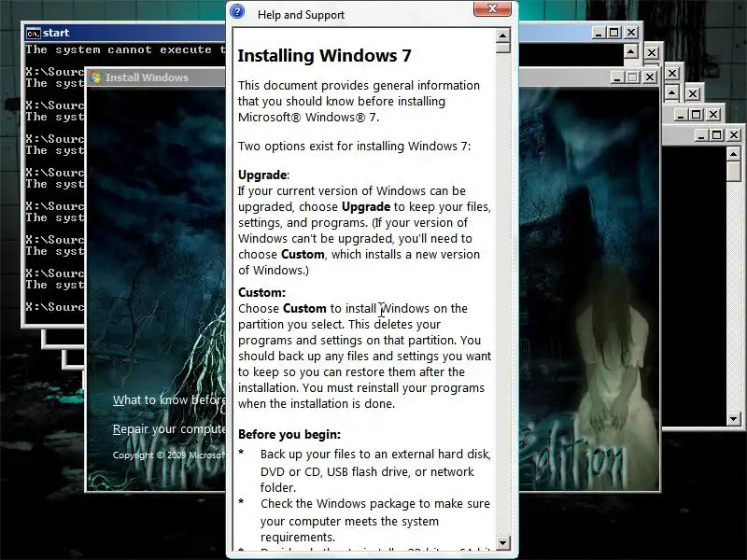Close the start command prompt window
747x560 pixels.
tap(631, 33)
